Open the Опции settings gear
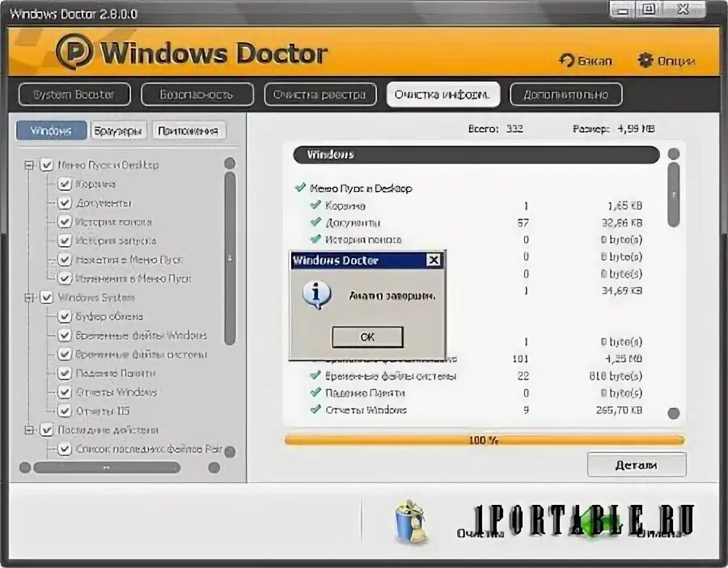 pyautogui.click(x=667, y=61)
